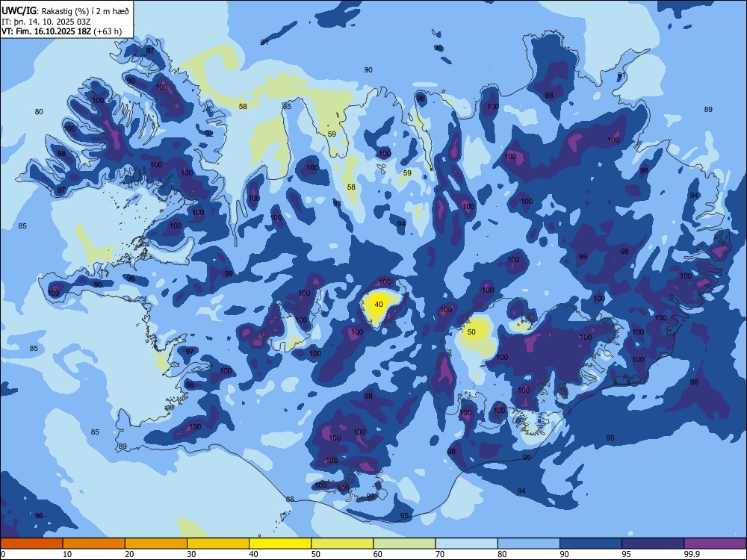Screen dimensions: 747x560
Task: Select the bright yellow 40–50 legend swatch
Action: tap(280, 544)
